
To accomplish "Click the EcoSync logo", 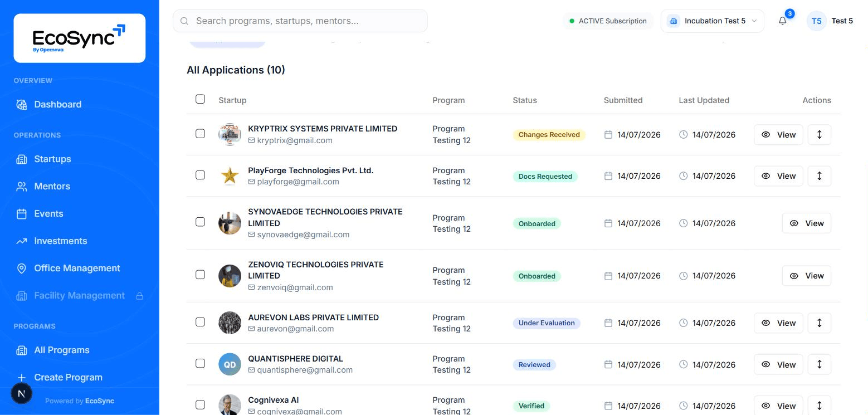I will point(79,38).
